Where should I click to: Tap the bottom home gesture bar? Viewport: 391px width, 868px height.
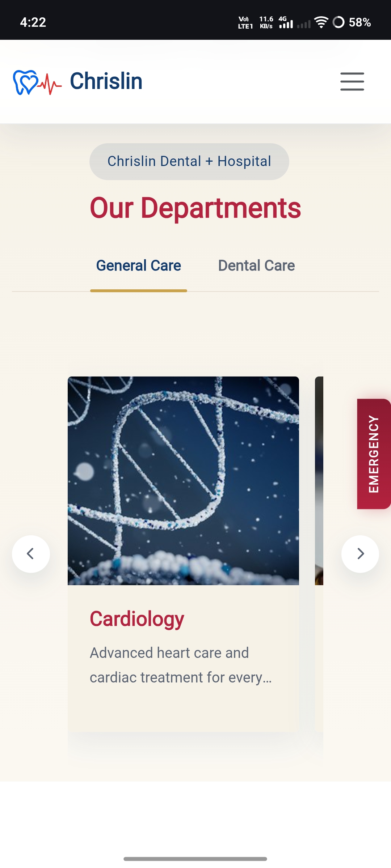195,859
